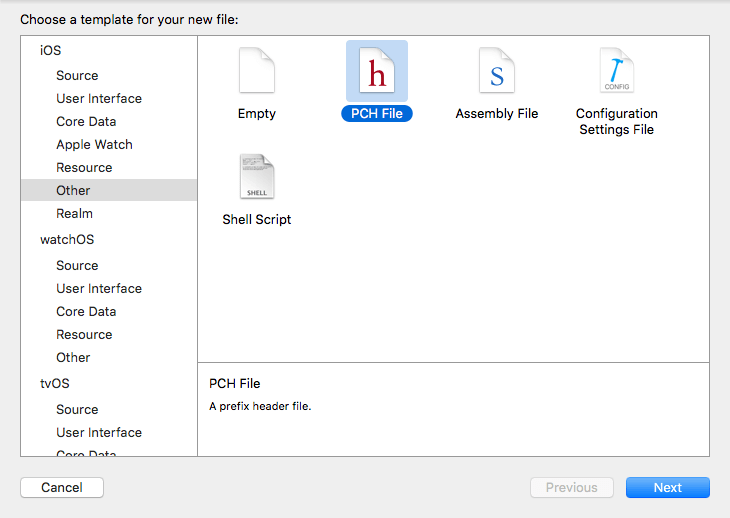Image resolution: width=730 pixels, height=518 pixels.
Task: Select Source under tvOS
Action: click(77, 409)
